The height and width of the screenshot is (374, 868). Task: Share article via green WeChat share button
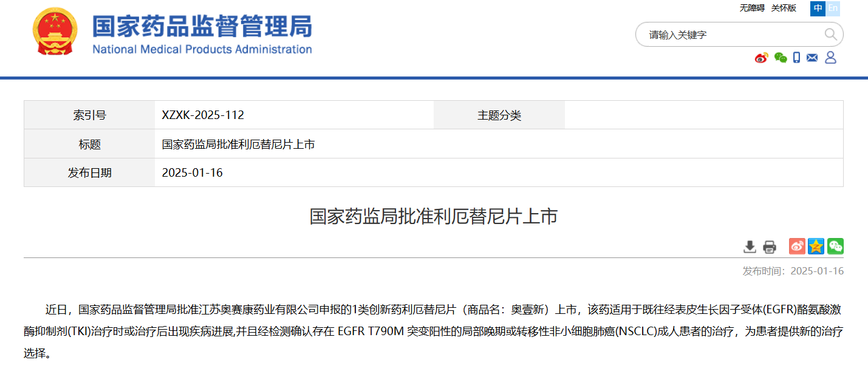[x=835, y=246]
